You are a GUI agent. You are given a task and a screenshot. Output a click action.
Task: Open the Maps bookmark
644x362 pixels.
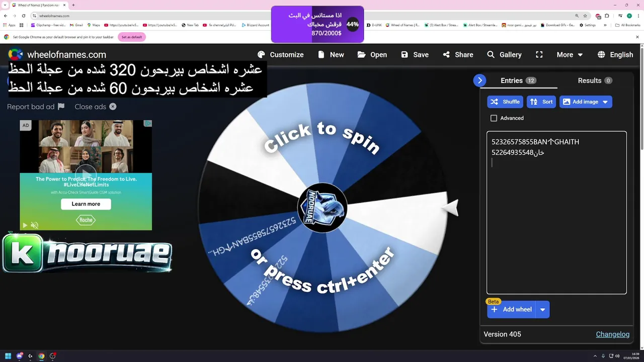(x=94, y=25)
